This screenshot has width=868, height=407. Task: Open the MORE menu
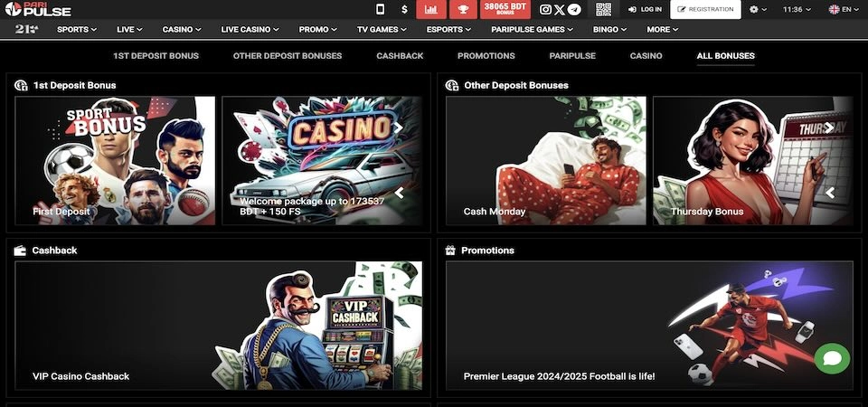coord(662,29)
